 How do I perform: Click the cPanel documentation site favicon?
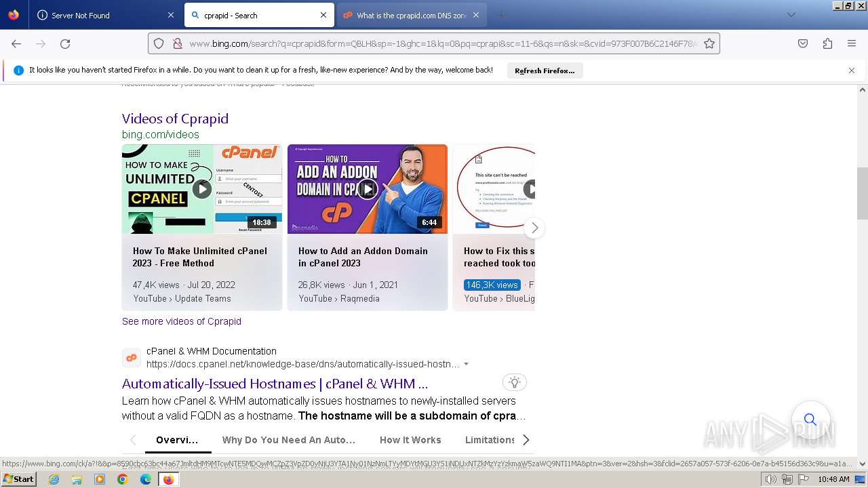(x=132, y=358)
